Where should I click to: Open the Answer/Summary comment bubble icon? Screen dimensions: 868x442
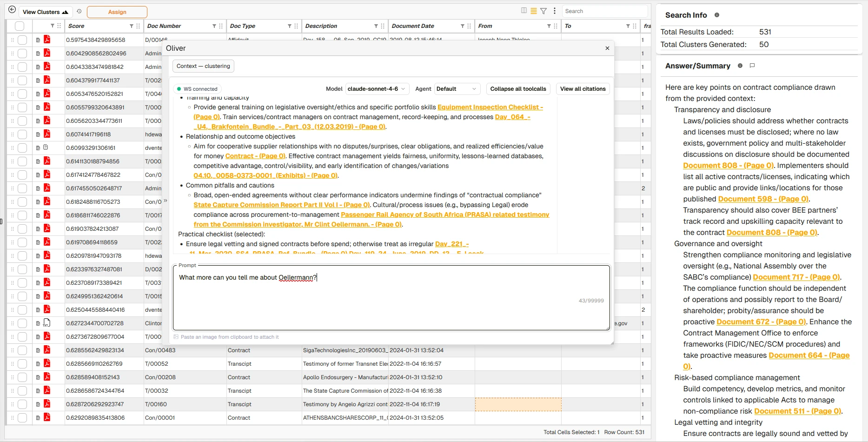752,66
